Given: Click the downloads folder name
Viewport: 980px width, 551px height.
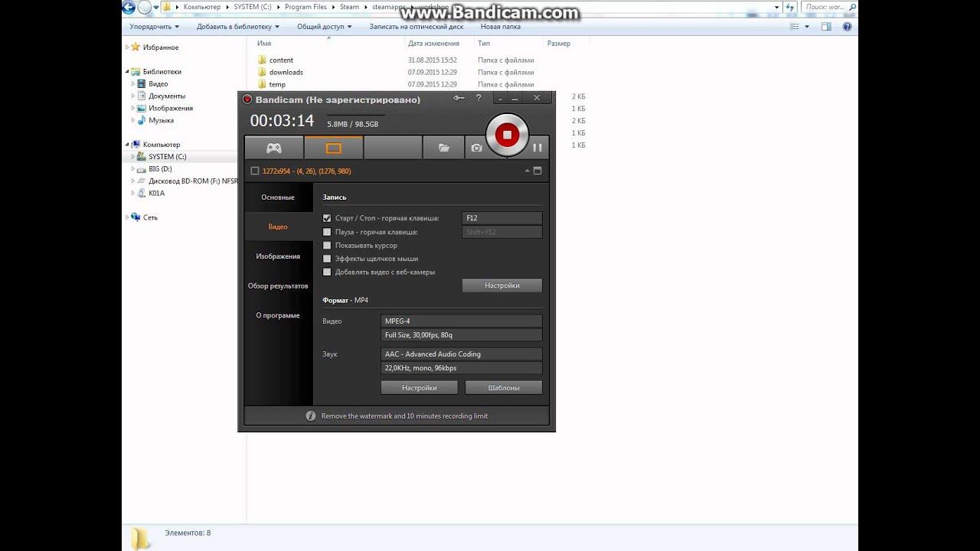Looking at the screenshot, I should tap(286, 72).
